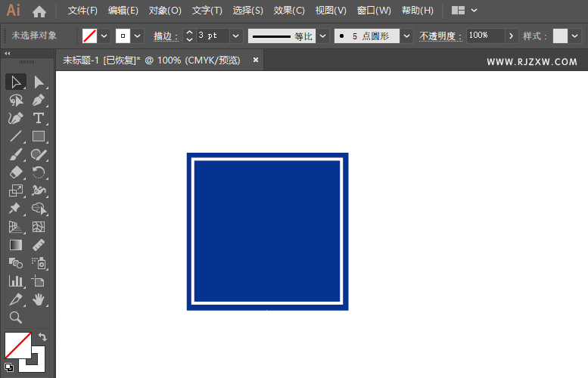Click the graphic style preview swatch
This screenshot has width=588, height=378.
point(560,36)
